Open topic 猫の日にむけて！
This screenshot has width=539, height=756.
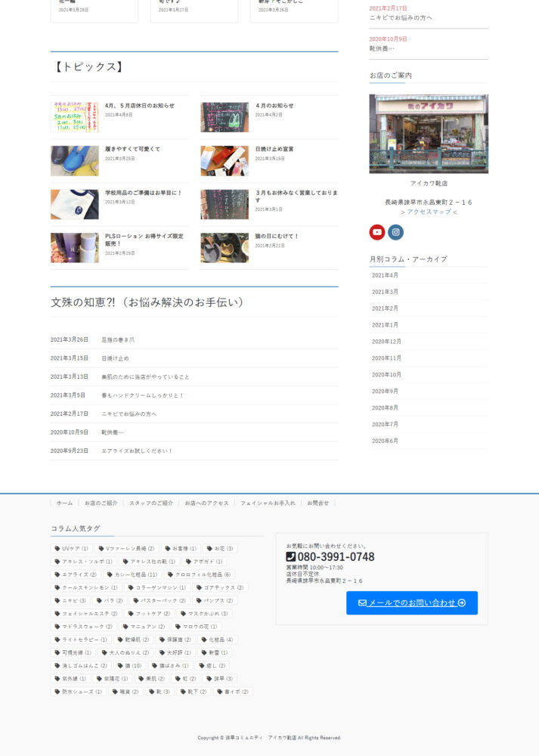(x=277, y=236)
